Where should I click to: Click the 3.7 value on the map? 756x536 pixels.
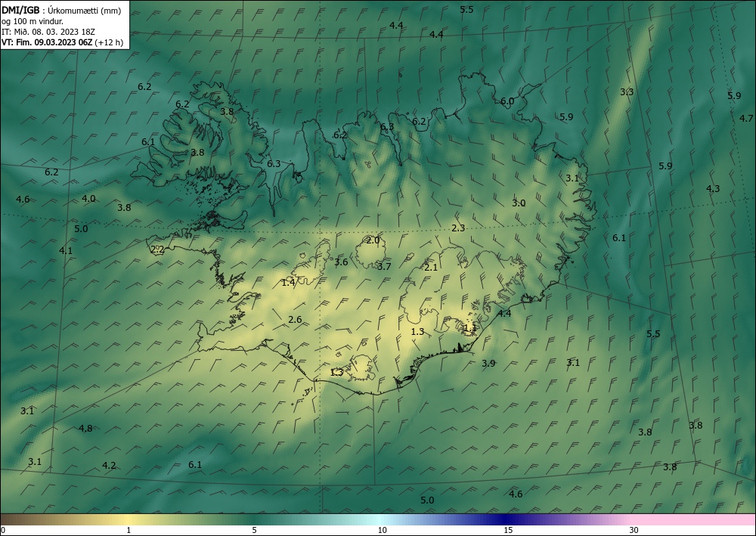[384, 267]
